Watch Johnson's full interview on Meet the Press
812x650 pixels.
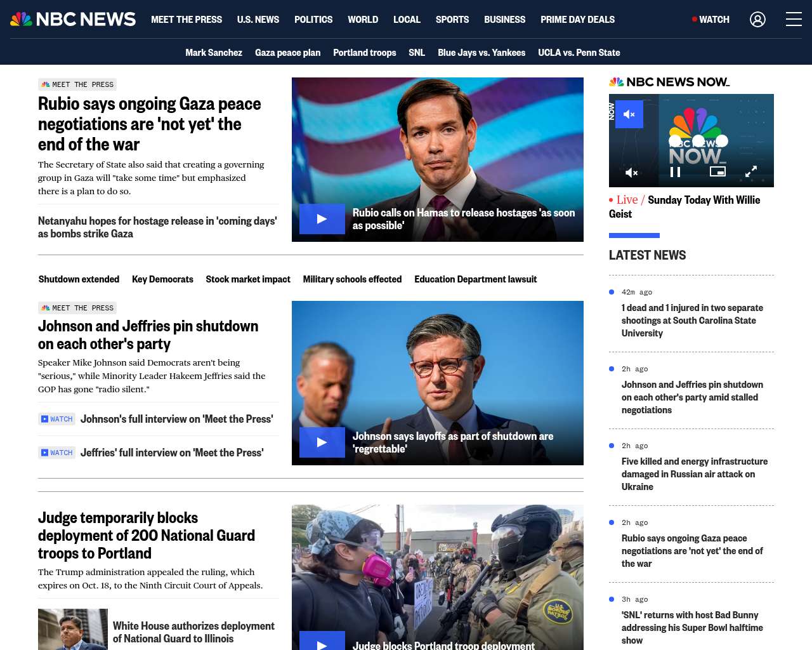coord(176,419)
